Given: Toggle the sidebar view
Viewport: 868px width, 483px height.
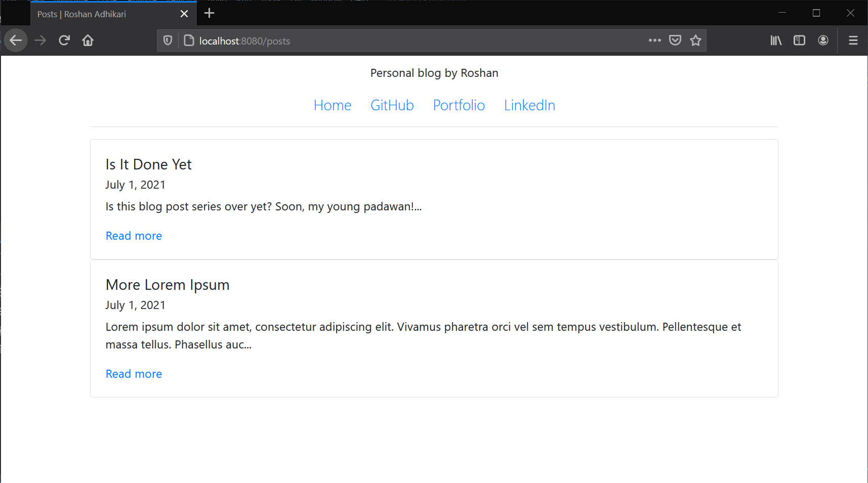Looking at the screenshot, I should (800, 40).
